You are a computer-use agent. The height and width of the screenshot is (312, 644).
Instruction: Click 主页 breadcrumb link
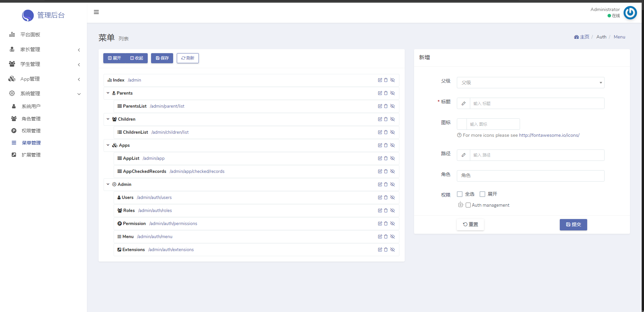[x=582, y=37]
